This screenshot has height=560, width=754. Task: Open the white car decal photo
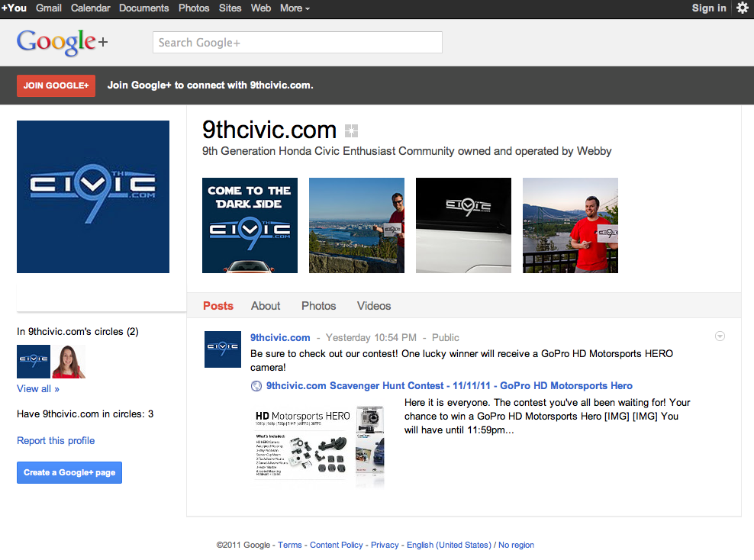[463, 225]
